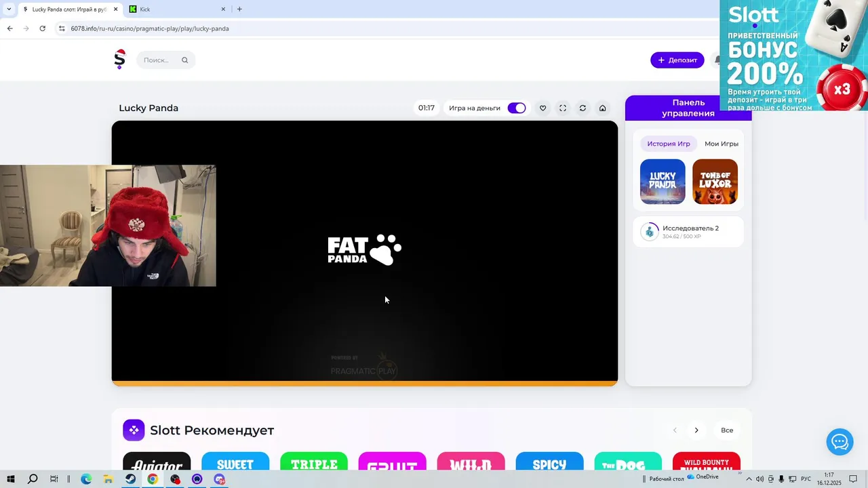Click the OneDrive taskbar item
The width and height of the screenshot is (868, 488).
point(703,477)
